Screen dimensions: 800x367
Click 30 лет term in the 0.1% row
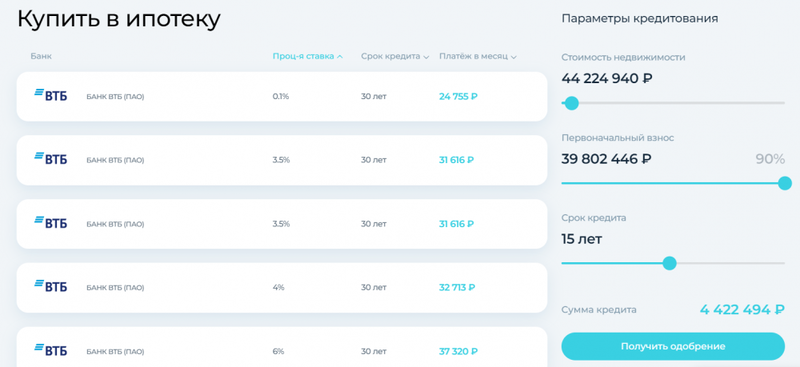(373, 96)
